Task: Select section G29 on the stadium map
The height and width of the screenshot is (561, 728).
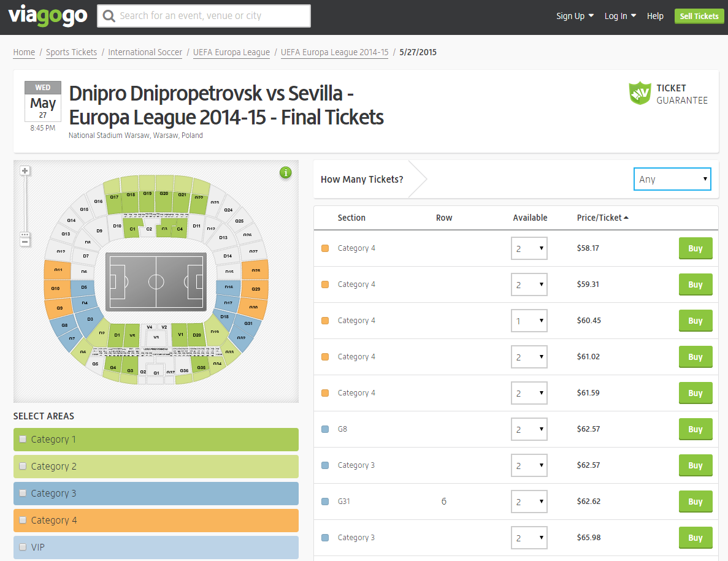Action: click(254, 289)
